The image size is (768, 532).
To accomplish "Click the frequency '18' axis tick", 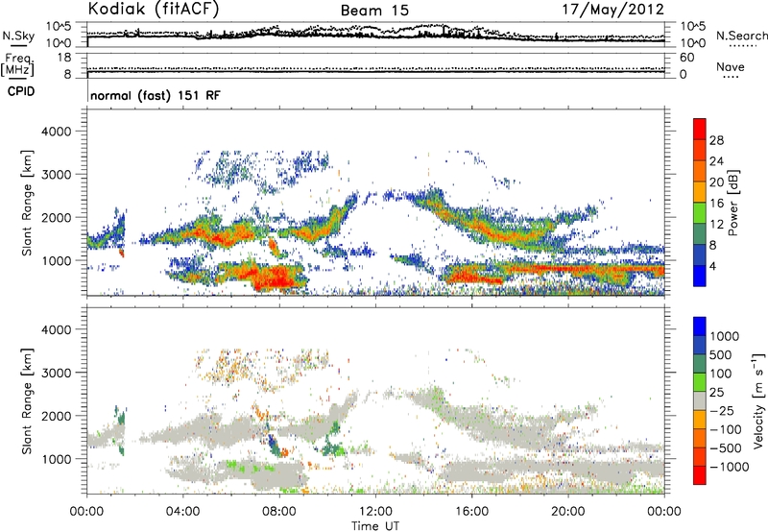I will (x=64, y=58).
